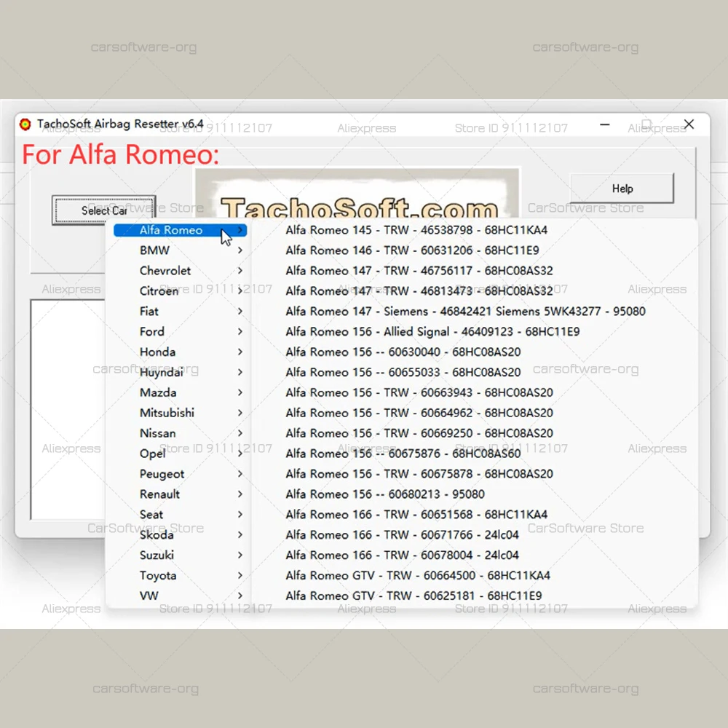Pick Seat from the brand menu
Viewport: 728px width, 728px height.
pos(180,515)
